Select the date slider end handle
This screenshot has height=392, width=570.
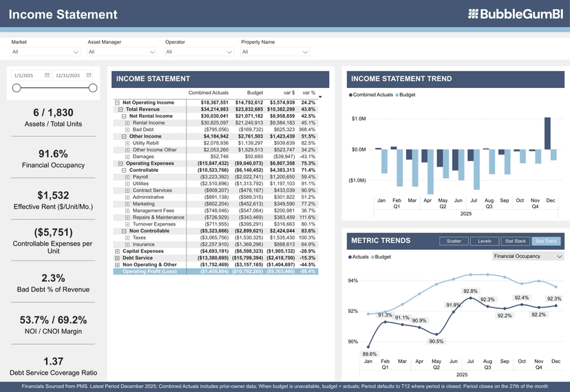click(93, 88)
